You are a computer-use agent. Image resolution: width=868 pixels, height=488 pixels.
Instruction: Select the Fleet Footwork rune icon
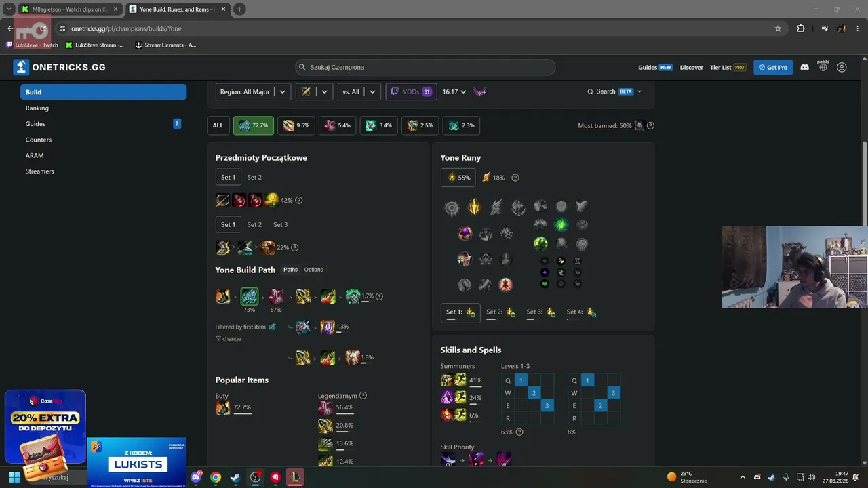pyautogui.click(x=496, y=207)
